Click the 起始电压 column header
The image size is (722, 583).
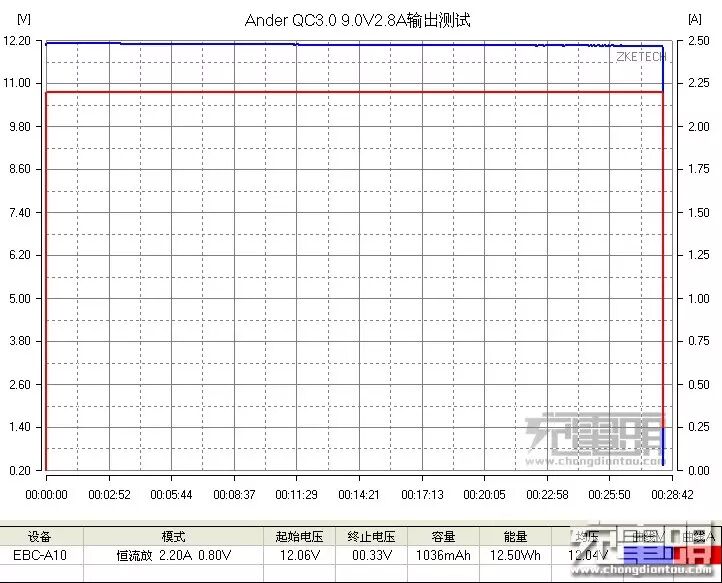[299, 536]
